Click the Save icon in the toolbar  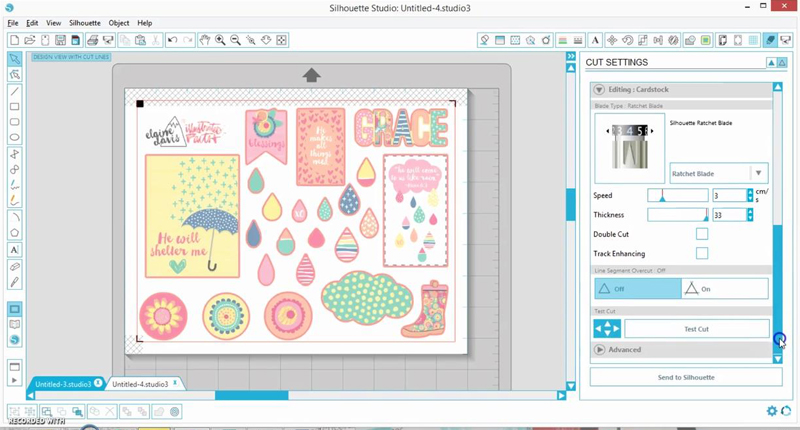[x=60, y=40]
